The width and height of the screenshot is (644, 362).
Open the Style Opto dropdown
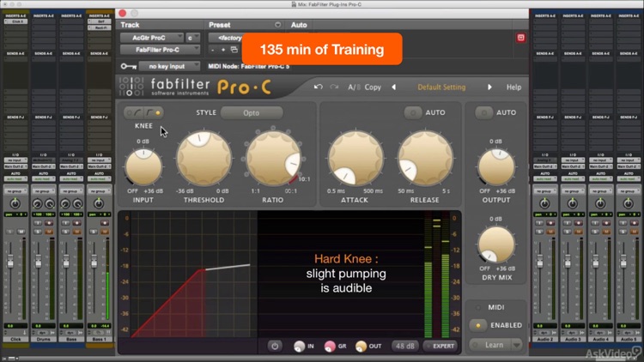pos(252,112)
